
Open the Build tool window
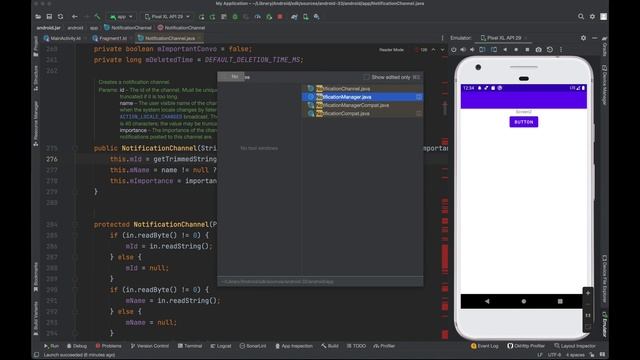(330, 346)
